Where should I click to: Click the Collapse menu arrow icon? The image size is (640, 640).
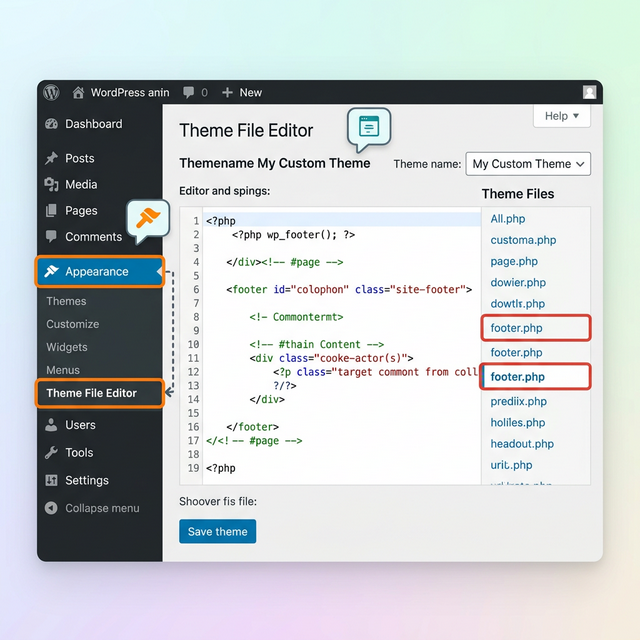tap(51, 508)
